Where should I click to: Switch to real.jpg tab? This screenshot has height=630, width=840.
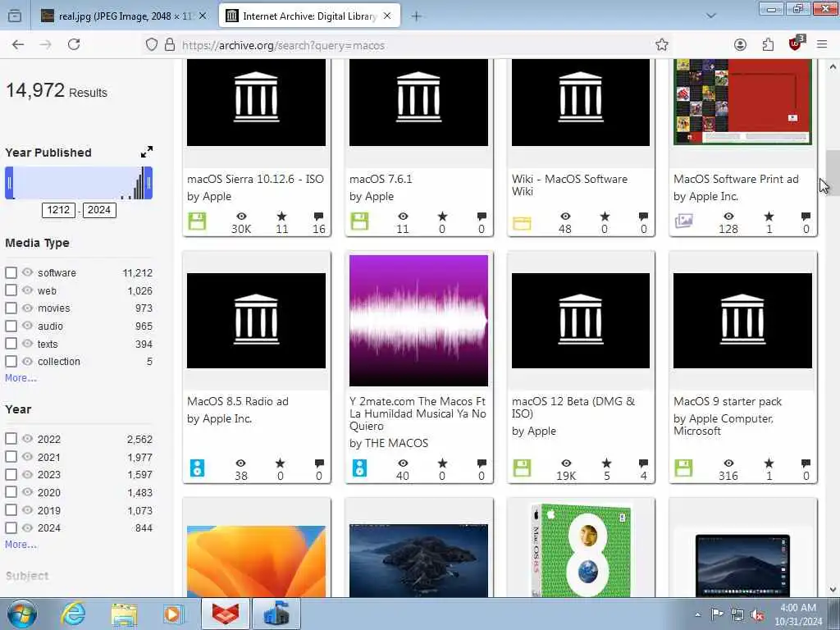tap(124, 16)
